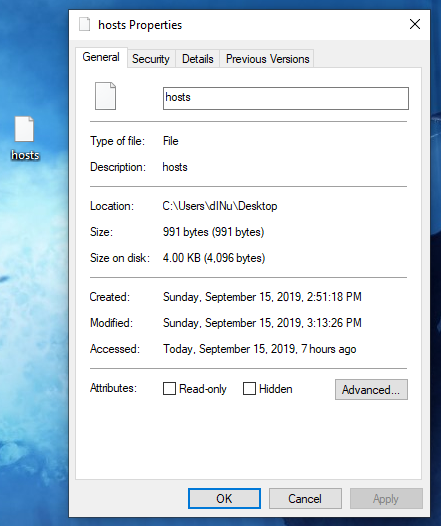Viewport: 441px width, 526px height.
Task: Open the Security tab
Action: 151,59
